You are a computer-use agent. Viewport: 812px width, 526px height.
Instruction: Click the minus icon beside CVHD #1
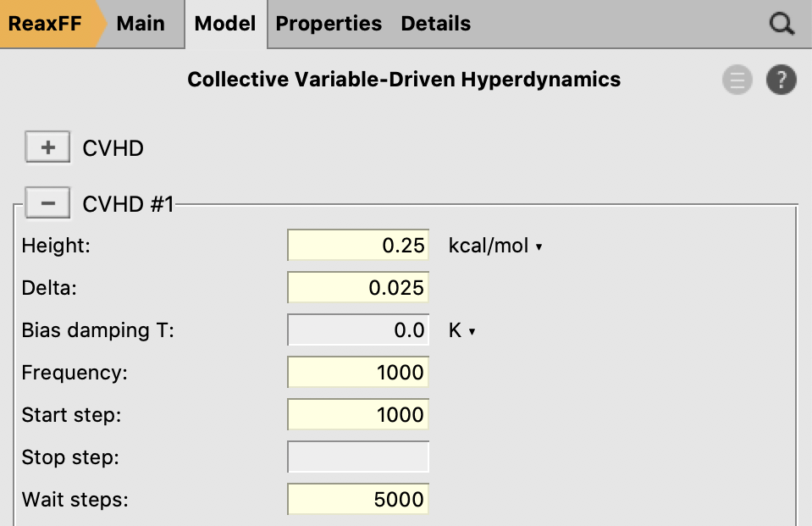click(x=47, y=202)
